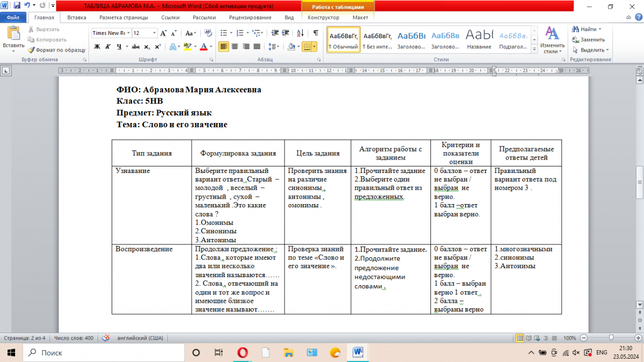Undo the last action in the title bar
Screen dimensions: 644x362
(27, 6)
